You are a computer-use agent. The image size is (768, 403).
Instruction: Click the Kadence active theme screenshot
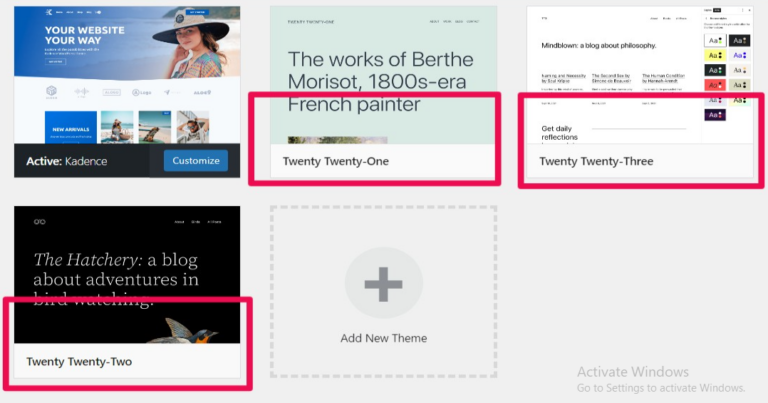tap(127, 75)
